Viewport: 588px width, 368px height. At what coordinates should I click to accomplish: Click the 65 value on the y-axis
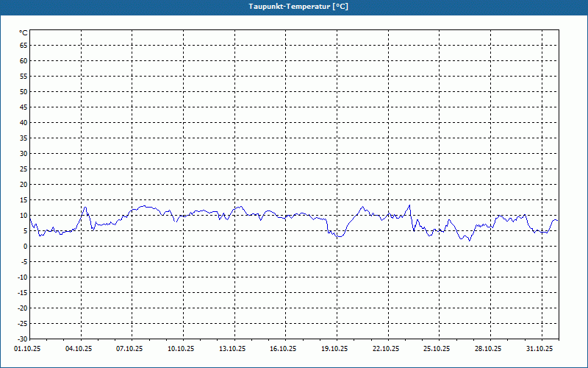tap(24, 46)
